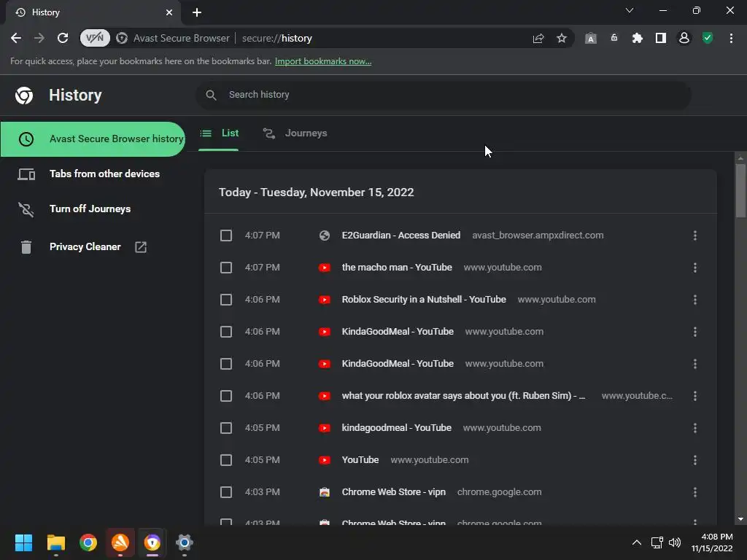Screen dimensions: 747x560
Task: Click the globe favicon of E2Guardian entry
Action: pos(325,236)
